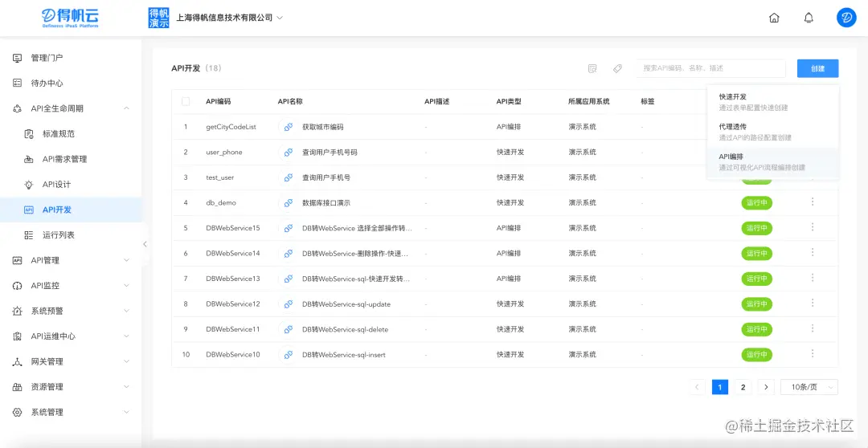The width and height of the screenshot is (868, 448).
Task: Select API开发 in the sidebar
Action: (x=71, y=210)
